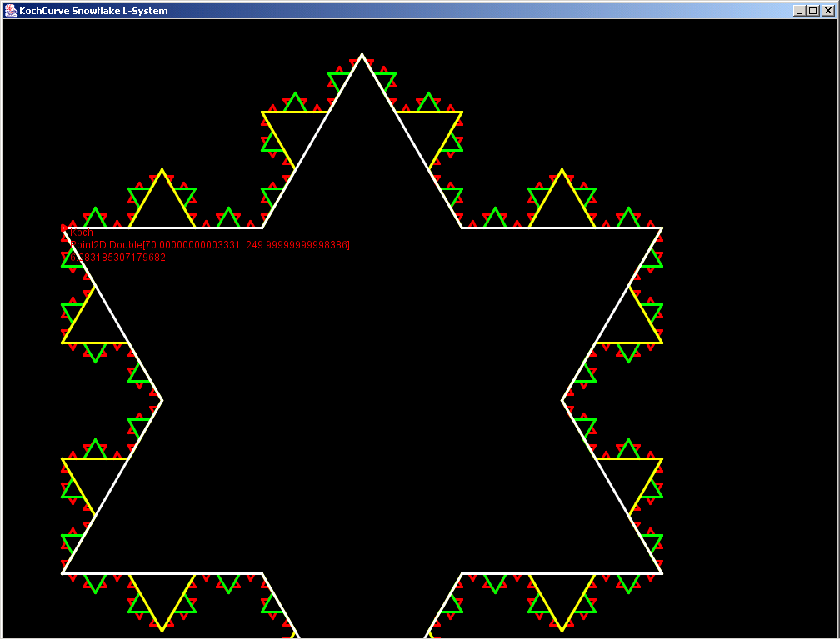The height and width of the screenshot is (640, 840).
Task: Click the upper-right yellow triangle's peak
Action: pyautogui.click(x=562, y=170)
